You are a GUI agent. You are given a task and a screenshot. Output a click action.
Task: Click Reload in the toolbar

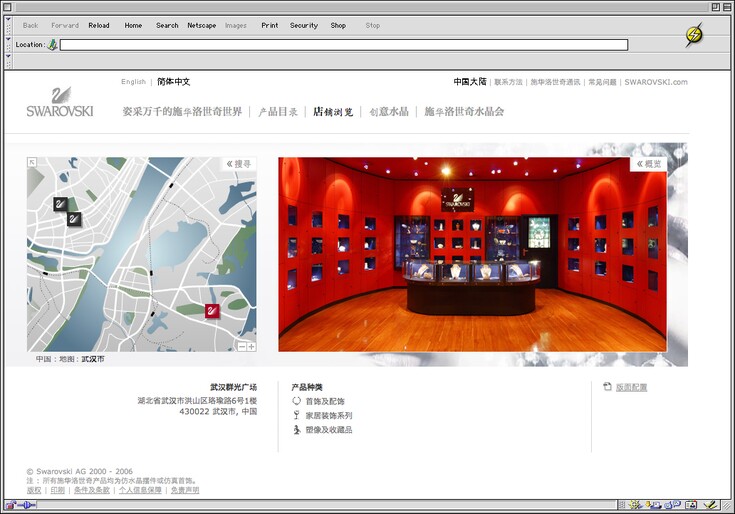click(99, 25)
